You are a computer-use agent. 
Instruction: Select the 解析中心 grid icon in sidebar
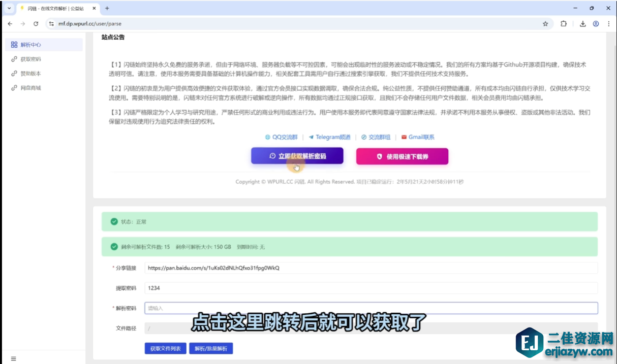coord(14,45)
